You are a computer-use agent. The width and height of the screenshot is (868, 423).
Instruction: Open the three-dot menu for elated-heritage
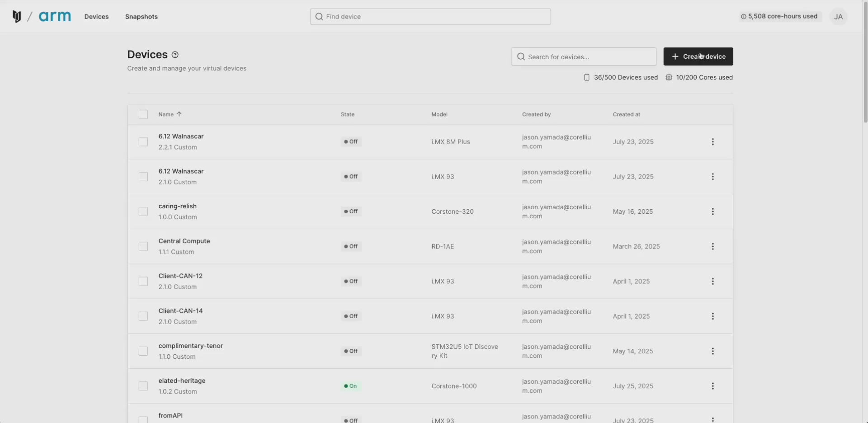[x=712, y=386]
